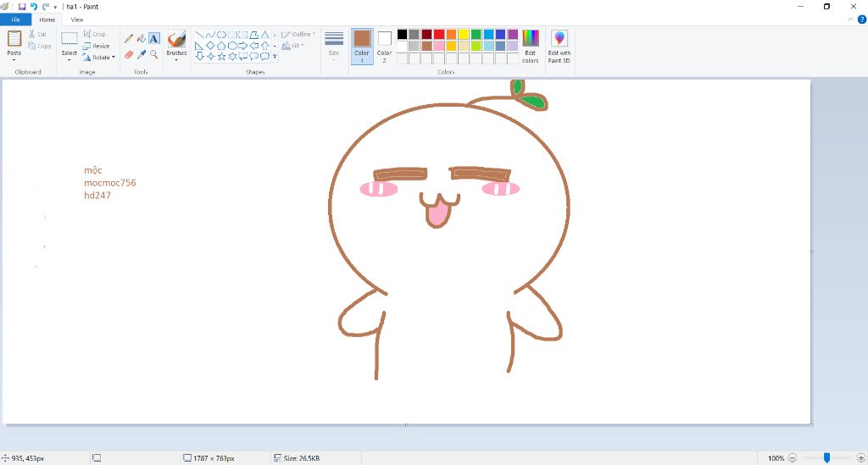This screenshot has height=465, width=868.
Task: Open Paint help question mark icon
Action: pyautogui.click(x=861, y=19)
